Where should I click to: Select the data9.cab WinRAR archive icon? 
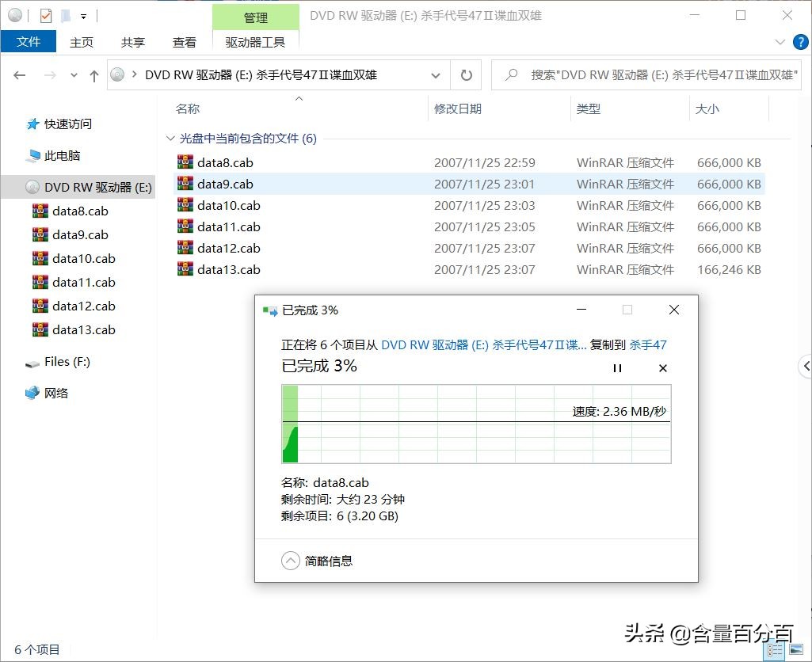click(185, 184)
